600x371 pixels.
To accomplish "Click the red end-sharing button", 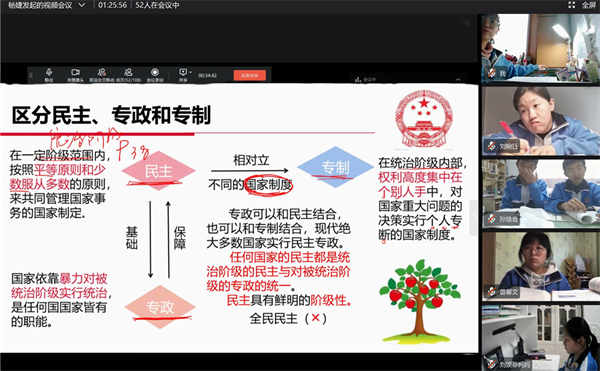I will click(249, 75).
